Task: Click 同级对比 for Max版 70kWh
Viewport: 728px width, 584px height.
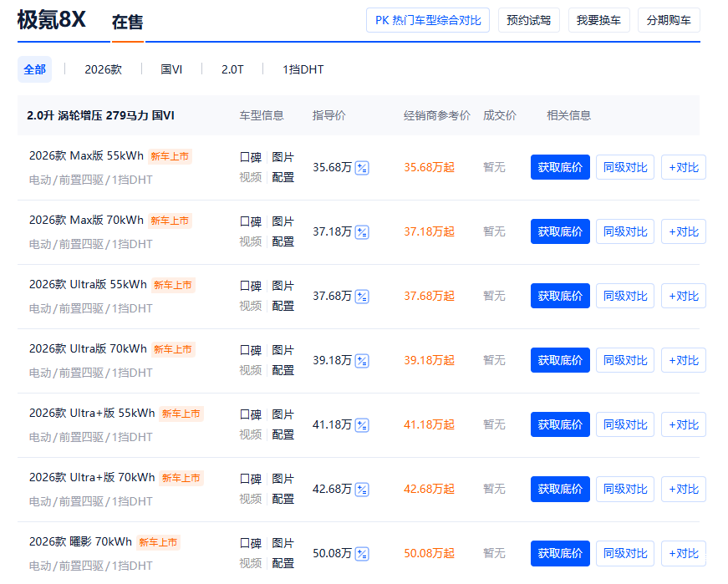Action: tap(625, 231)
